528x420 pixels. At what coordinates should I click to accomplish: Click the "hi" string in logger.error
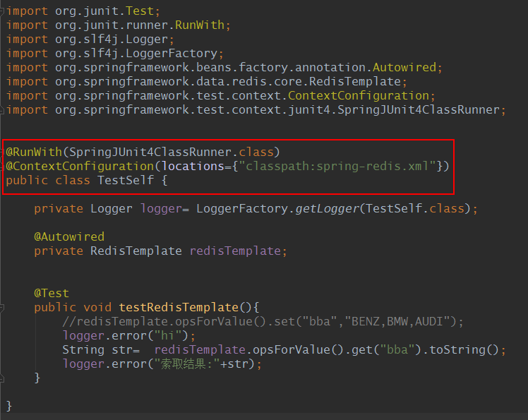pos(168,335)
